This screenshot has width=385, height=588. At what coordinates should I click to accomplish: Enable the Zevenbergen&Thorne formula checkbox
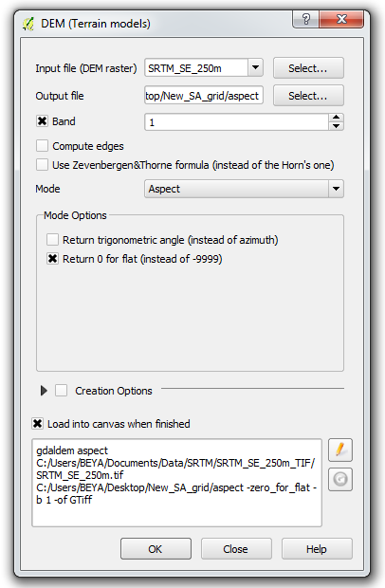(x=42, y=165)
